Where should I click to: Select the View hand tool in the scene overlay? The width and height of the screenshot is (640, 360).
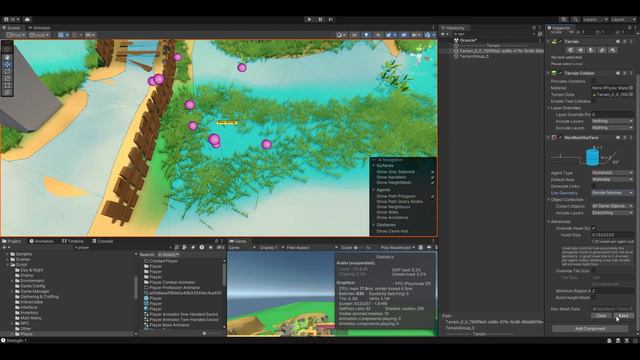tap(7, 57)
